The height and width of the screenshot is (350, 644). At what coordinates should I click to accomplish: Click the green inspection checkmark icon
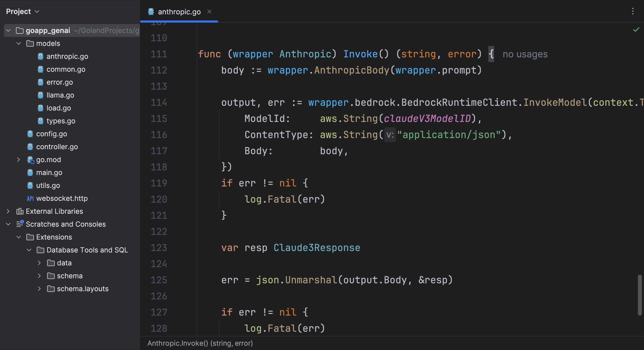coord(636,30)
